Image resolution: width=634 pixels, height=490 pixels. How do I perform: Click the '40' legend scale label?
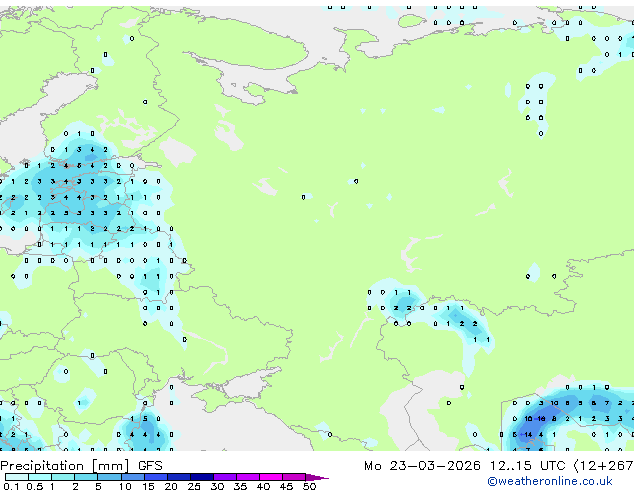tap(263, 486)
